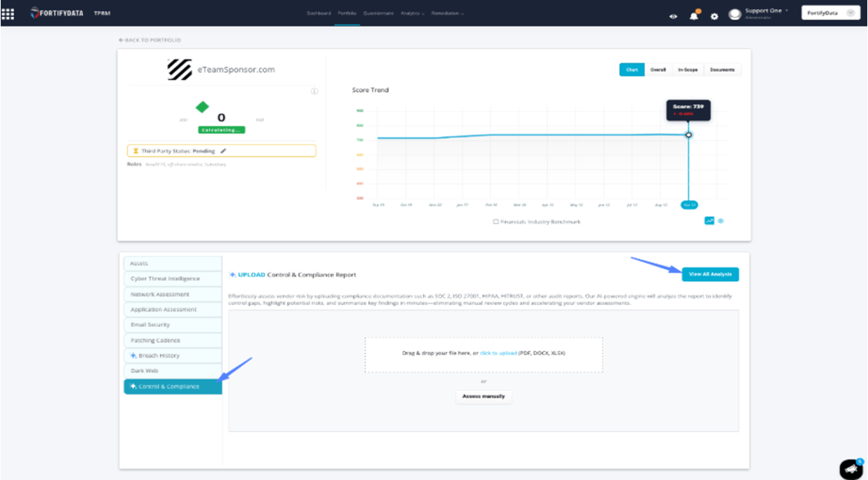This screenshot has width=868, height=480.
Task: Select the Score 739 marker on the trend chart
Action: tap(688, 136)
